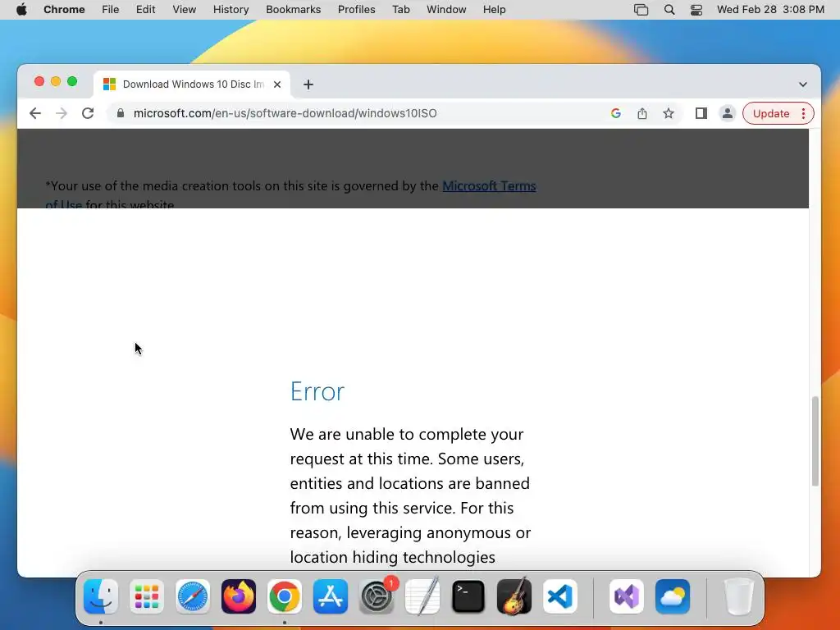This screenshot has height=630, width=840.
Task: Open the History menu
Action: point(231,9)
